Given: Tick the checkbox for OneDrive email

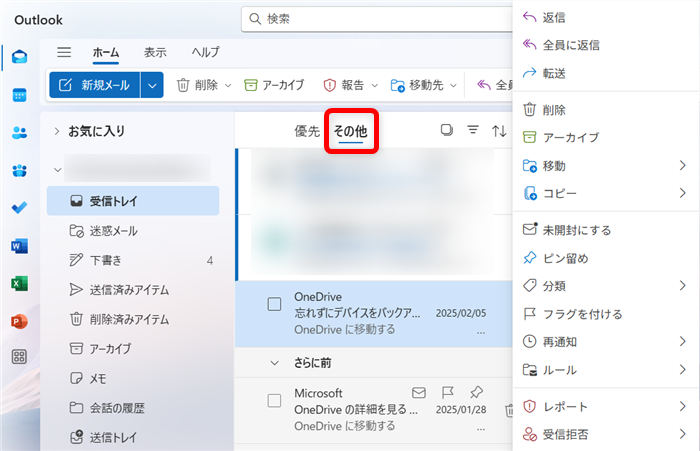Looking at the screenshot, I should [x=274, y=305].
